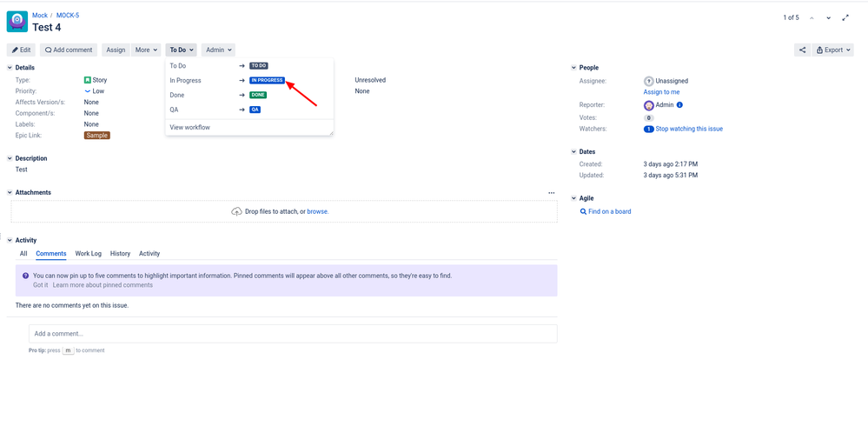Click the browse link in attachments
868x446 pixels.
317,211
